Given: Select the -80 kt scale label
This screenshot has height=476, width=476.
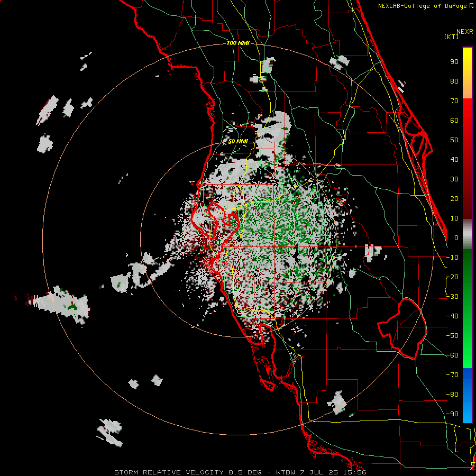Looking at the screenshot, I should [x=452, y=395].
